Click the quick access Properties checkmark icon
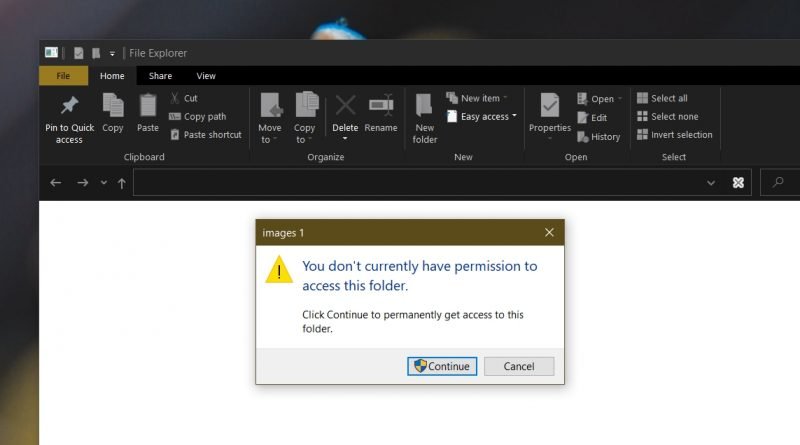The image size is (800, 445). point(78,53)
